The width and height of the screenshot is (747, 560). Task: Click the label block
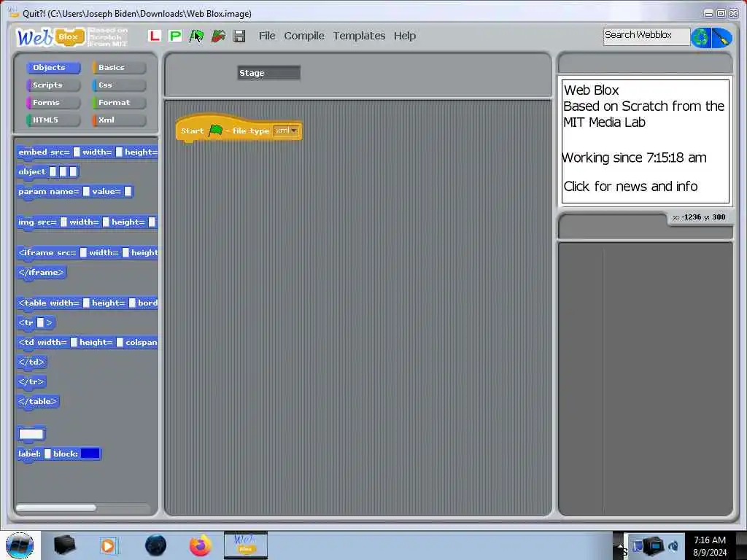pyautogui.click(x=59, y=454)
